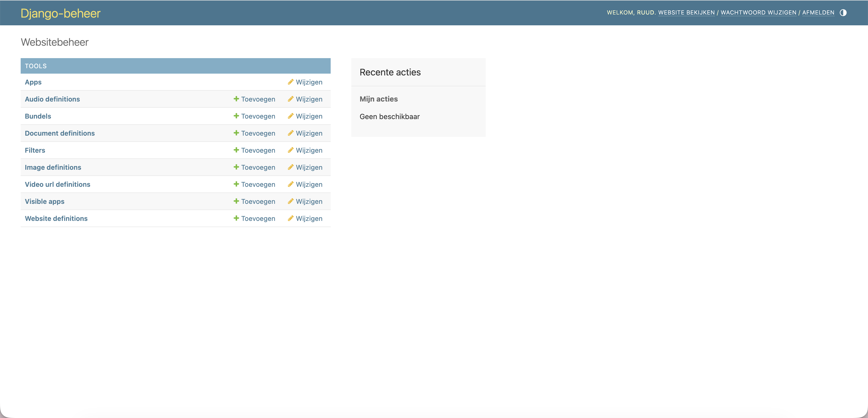Screen dimensions: 868x418
Task: Click the plus icon for Website definitions
Action: coord(236,218)
